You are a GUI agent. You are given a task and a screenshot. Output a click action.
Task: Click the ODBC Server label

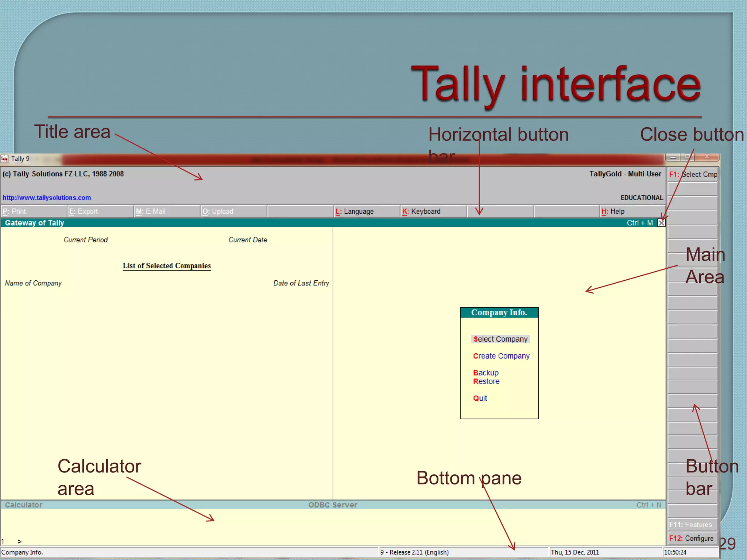pyautogui.click(x=333, y=505)
